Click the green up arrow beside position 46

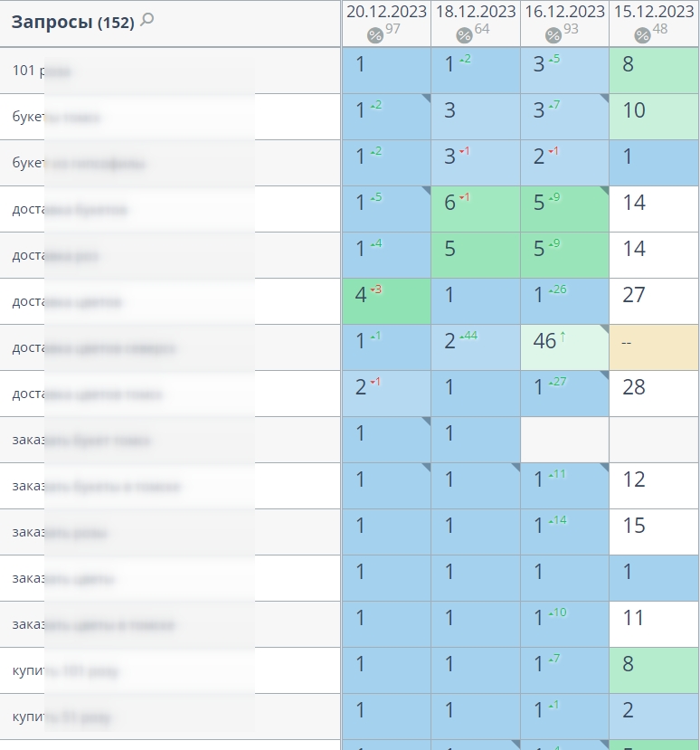pos(563,337)
